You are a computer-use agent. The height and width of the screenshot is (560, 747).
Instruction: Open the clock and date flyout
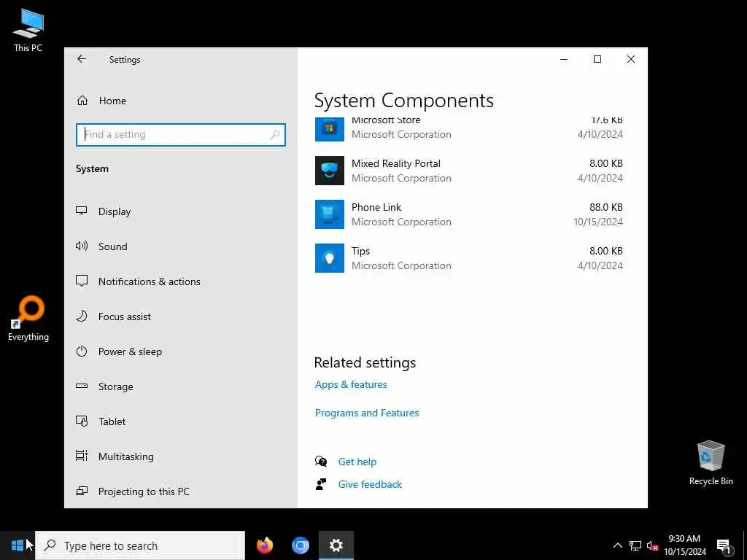tap(684, 545)
